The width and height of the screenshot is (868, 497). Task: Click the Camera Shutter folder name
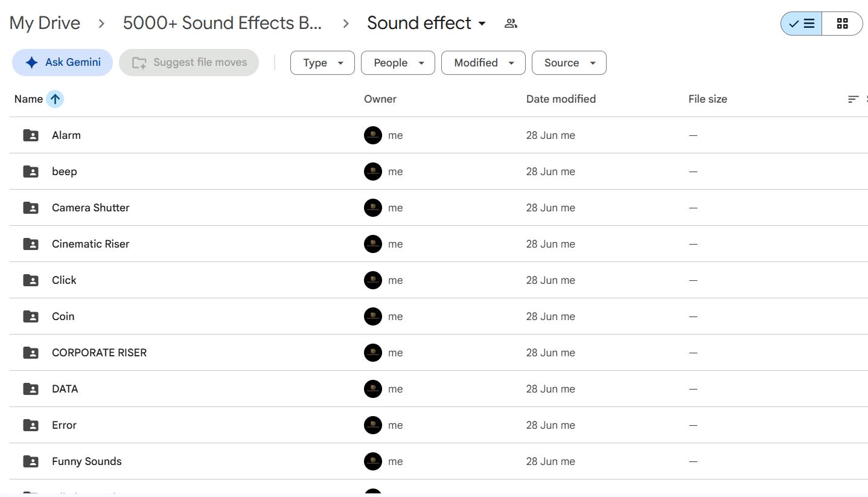coord(91,208)
